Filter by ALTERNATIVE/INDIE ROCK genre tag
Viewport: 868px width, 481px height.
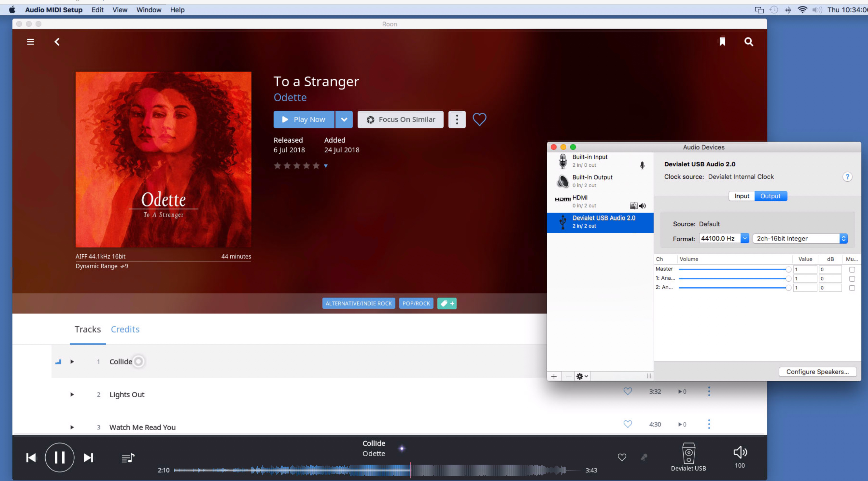[x=359, y=303]
